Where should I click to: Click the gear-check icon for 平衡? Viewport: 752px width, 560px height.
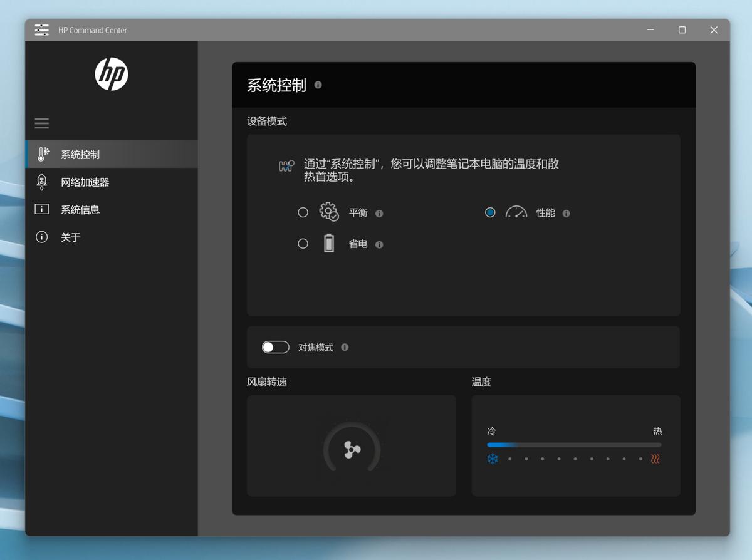[x=329, y=212]
